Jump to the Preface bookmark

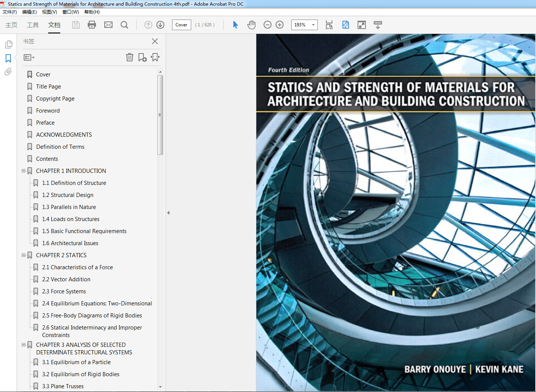tap(45, 123)
